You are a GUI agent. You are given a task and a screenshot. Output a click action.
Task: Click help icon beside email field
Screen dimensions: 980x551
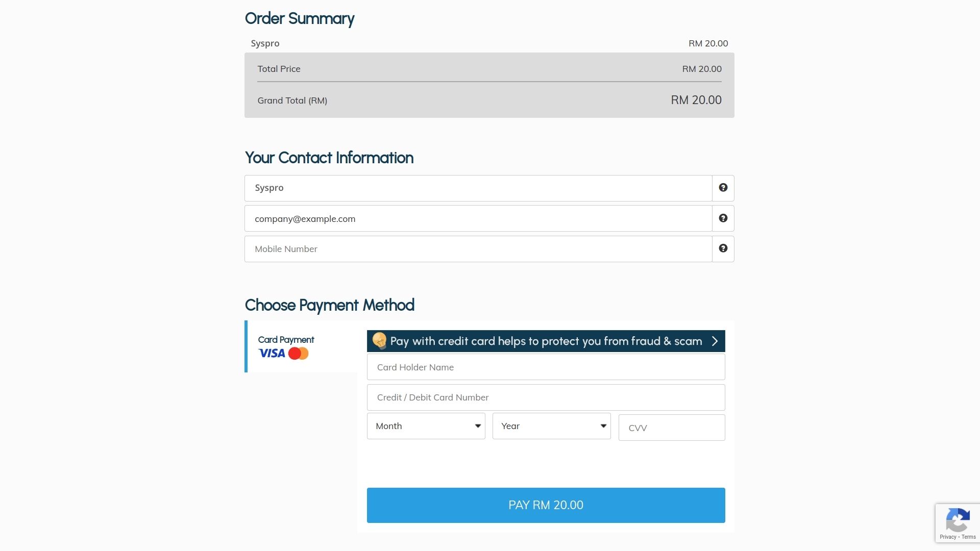coord(723,218)
